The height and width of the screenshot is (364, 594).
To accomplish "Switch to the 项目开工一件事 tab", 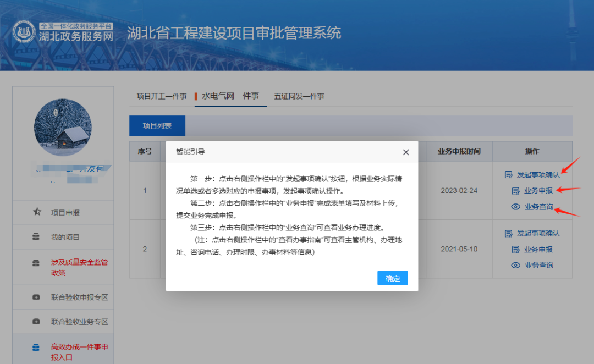I will pos(163,96).
